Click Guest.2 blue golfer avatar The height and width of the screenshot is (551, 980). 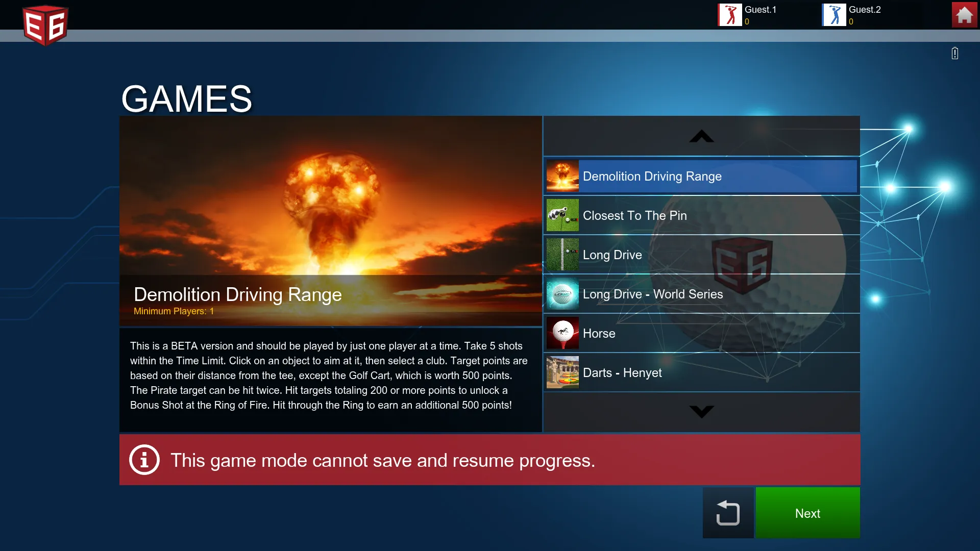(834, 15)
